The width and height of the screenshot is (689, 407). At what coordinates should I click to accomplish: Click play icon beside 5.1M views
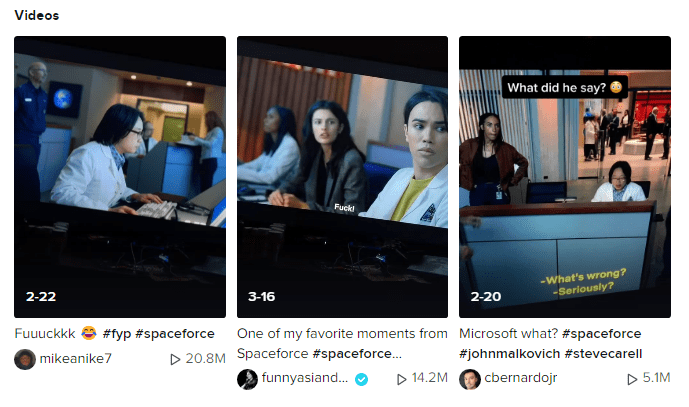(x=632, y=379)
